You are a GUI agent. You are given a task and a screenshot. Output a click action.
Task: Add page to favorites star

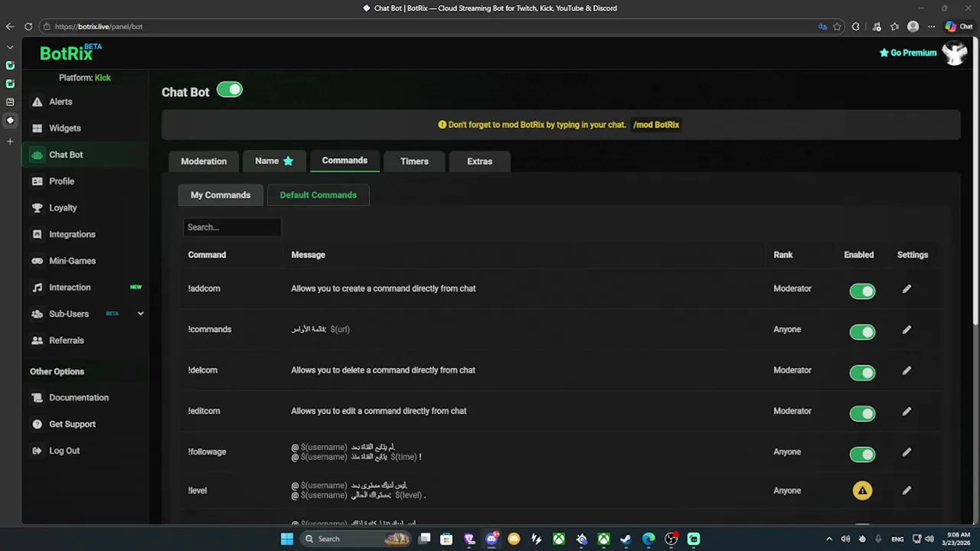tap(838, 26)
